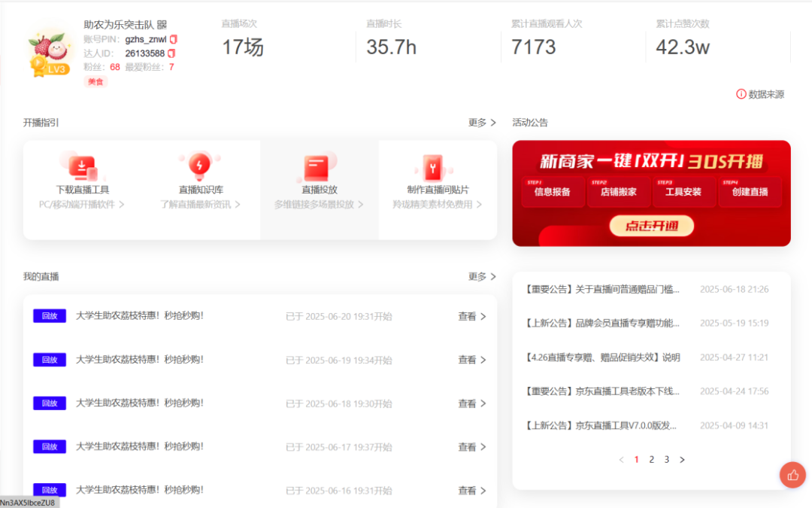The width and height of the screenshot is (812, 508).
Task: Expand 更多 in the 开播指引 section
Action: pos(482,123)
